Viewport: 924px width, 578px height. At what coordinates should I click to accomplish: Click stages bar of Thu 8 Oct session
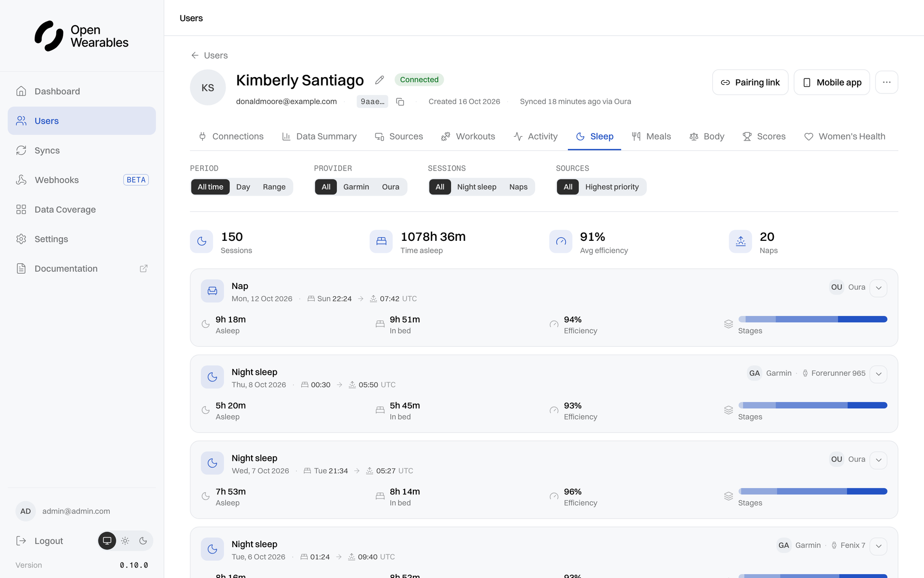click(813, 406)
